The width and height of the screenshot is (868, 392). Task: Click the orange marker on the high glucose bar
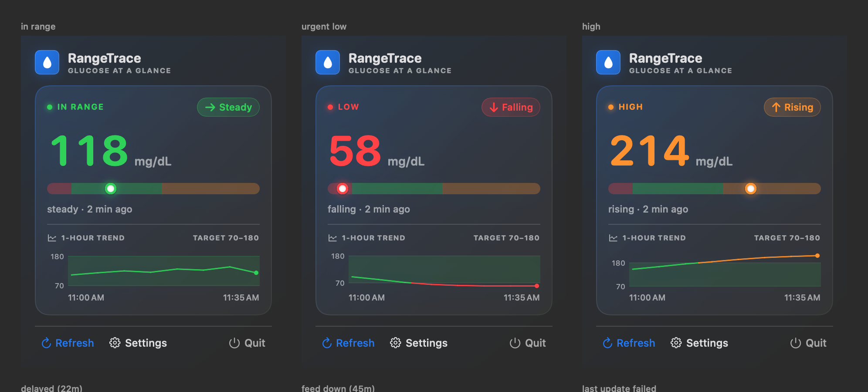[750, 189]
